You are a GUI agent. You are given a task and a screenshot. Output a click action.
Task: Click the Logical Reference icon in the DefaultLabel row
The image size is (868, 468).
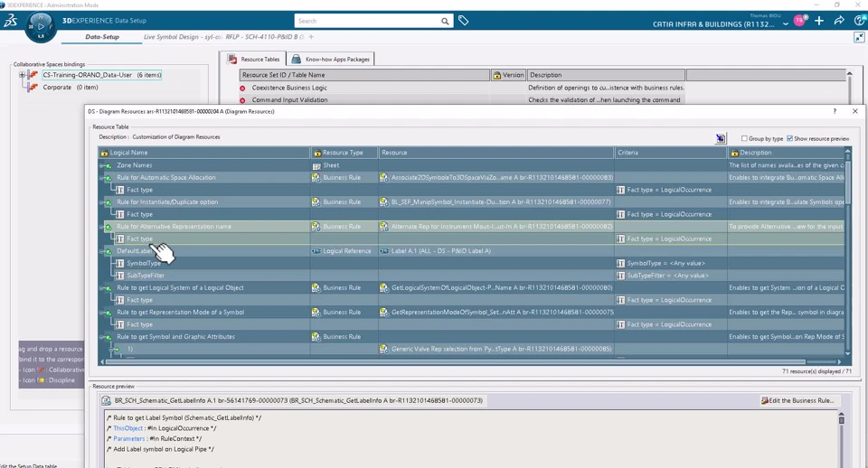[316, 251]
